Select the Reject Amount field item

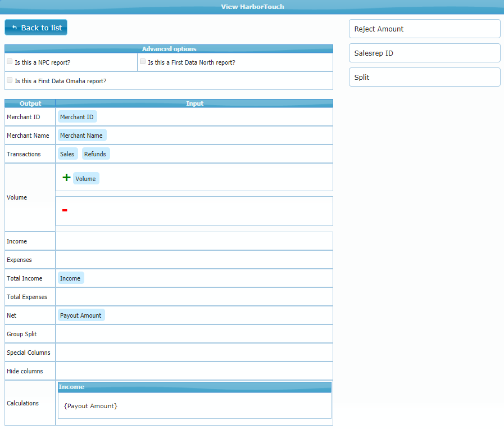coord(424,29)
